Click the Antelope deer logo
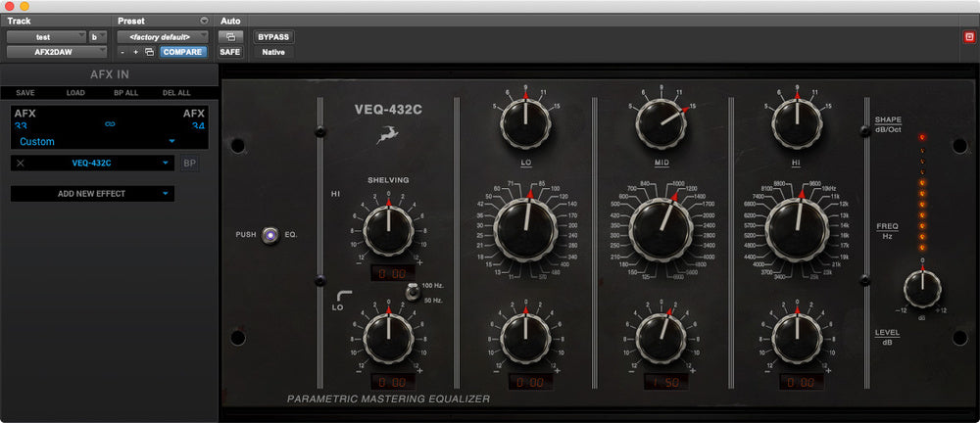Image resolution: width=980 pixels, height=423 pixels. pos(387,136)
